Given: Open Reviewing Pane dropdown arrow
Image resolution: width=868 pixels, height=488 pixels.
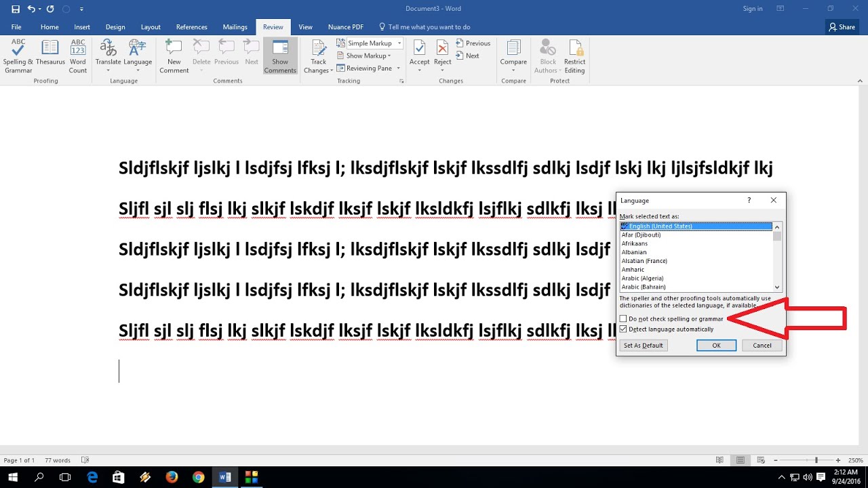Looking at the screenshot, I should pos(398,68).
